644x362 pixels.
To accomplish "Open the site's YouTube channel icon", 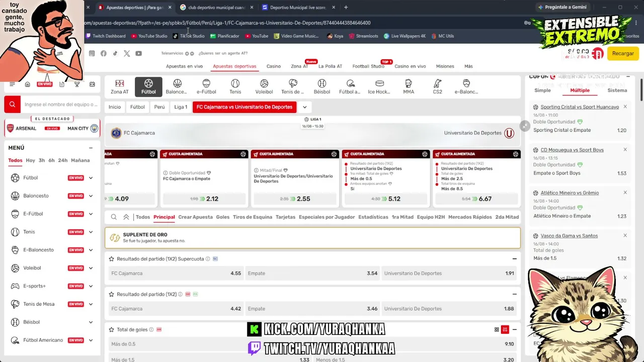I will coord(138,53).
